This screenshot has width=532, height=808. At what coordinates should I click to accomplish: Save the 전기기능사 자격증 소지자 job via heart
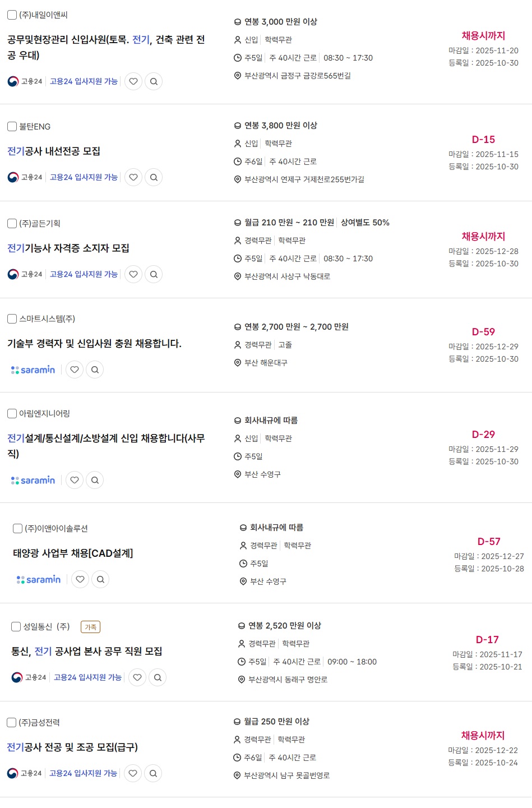133,274
